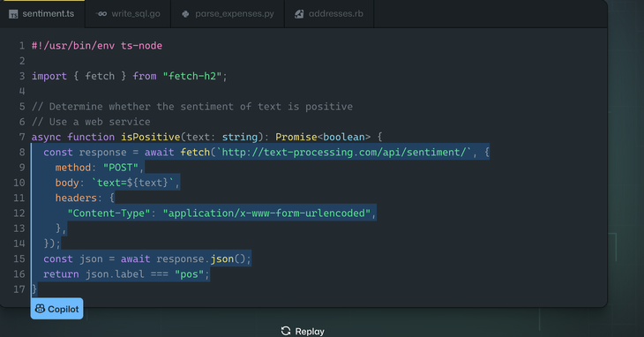644x337 pixels.
Task: Click 'response.json()' on line 15
Action: (x=201, y=259)
